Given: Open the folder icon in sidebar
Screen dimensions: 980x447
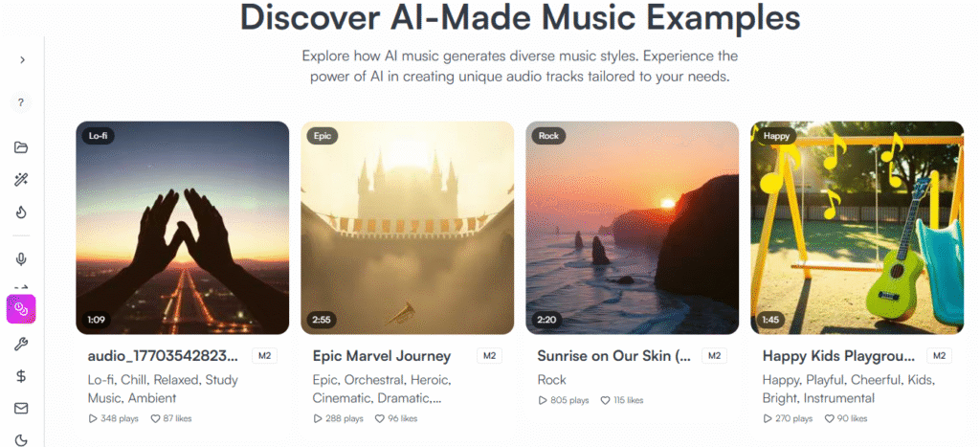Looking at the screenshot, I should coord(21,147).
